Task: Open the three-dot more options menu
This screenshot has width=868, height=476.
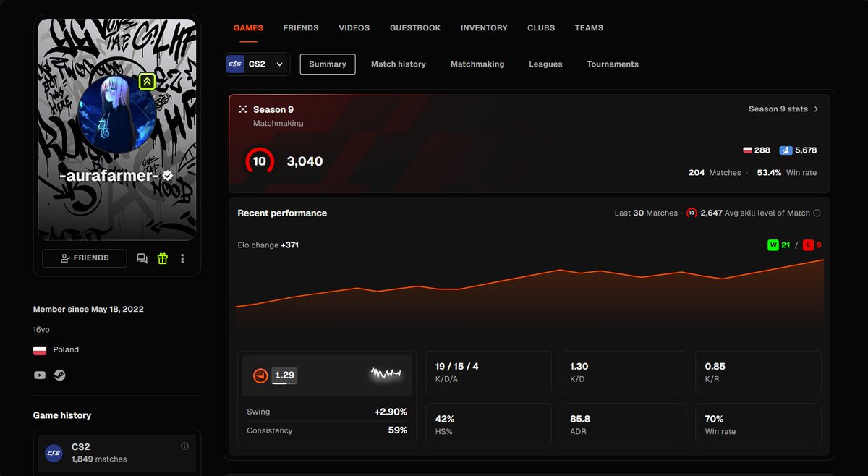Action: click(x=182, y=258)
